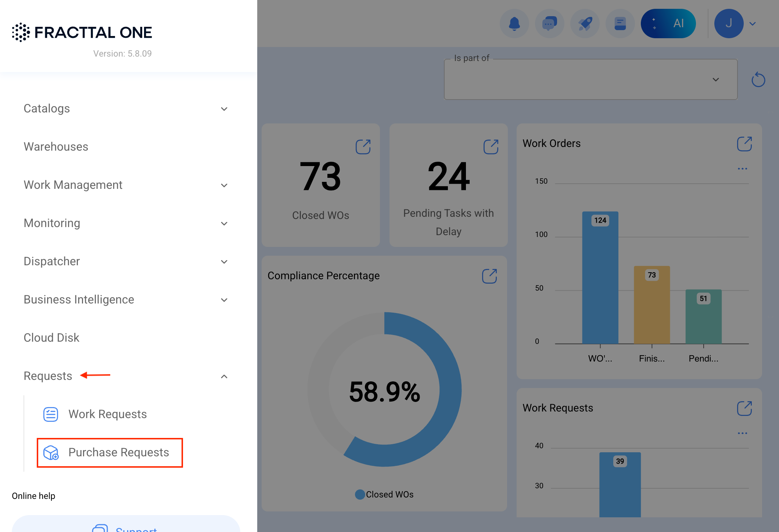Click the Closed WOs legend dot
Viewport: 779px width, 532px height.
pos(360,495)
